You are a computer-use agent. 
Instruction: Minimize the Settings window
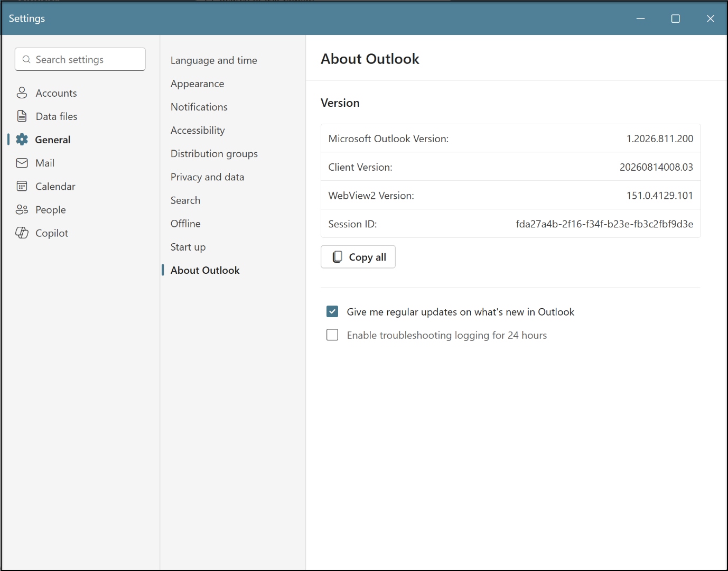(640, 19)
